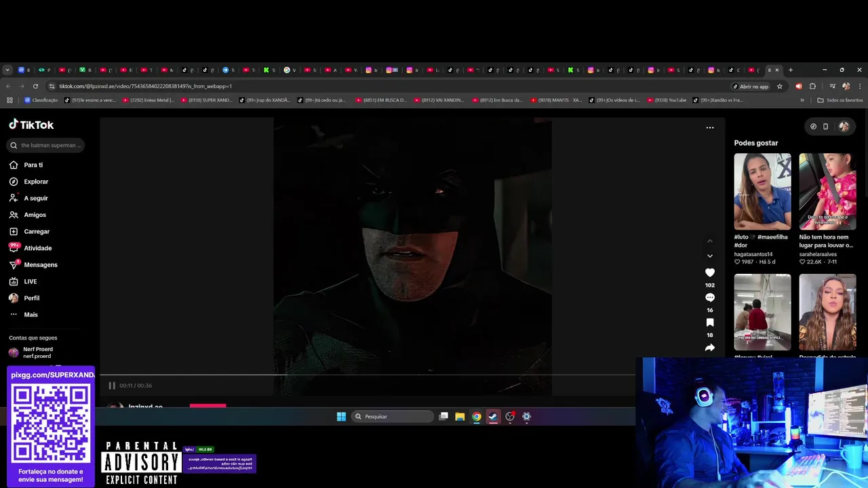Screen dimensions: 868x488
Task: Click the hagatasantos14 username
Action: [753, 254]
